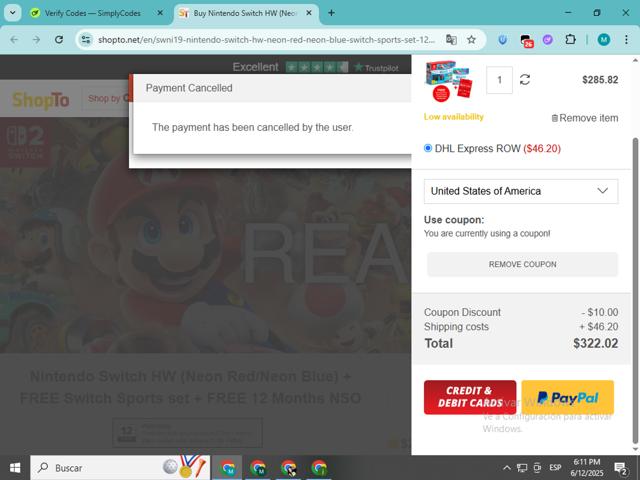
Task: Switch to the third Chrome taskbar icon
Action: coord(288,468)
